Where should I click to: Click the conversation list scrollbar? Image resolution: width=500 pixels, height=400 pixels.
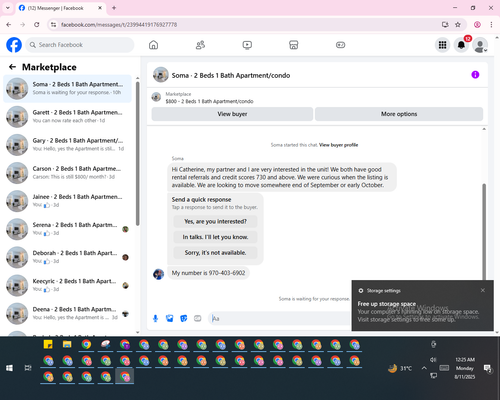pos(137,153)
